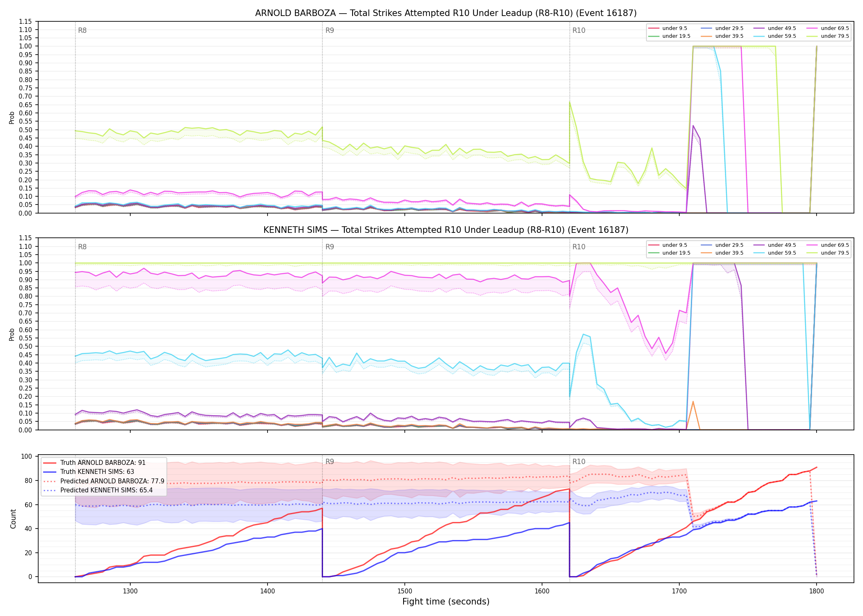Click the R10 round marker in the Count chart
Viewport: 863px width, 616px height.
pyautogui.click(x=579, y=462)
